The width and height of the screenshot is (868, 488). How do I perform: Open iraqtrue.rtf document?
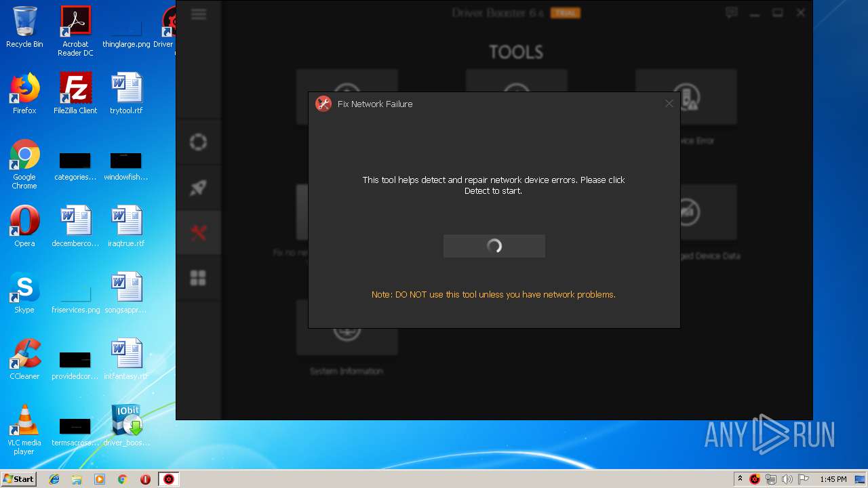(x=126, y=226)
